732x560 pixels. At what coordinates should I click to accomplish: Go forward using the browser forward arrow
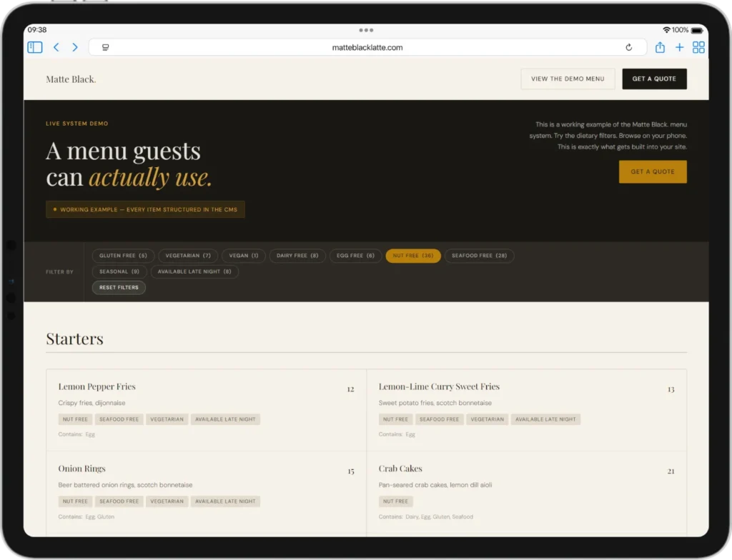(75, 47)
